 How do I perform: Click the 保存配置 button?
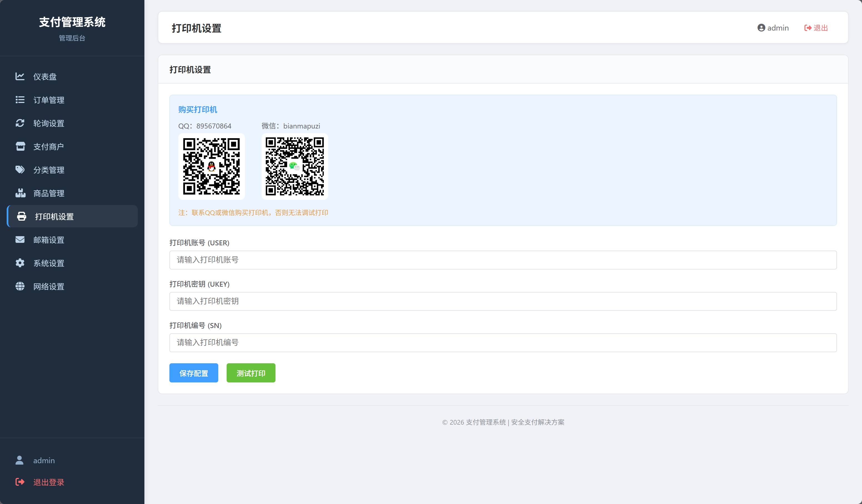194,373
